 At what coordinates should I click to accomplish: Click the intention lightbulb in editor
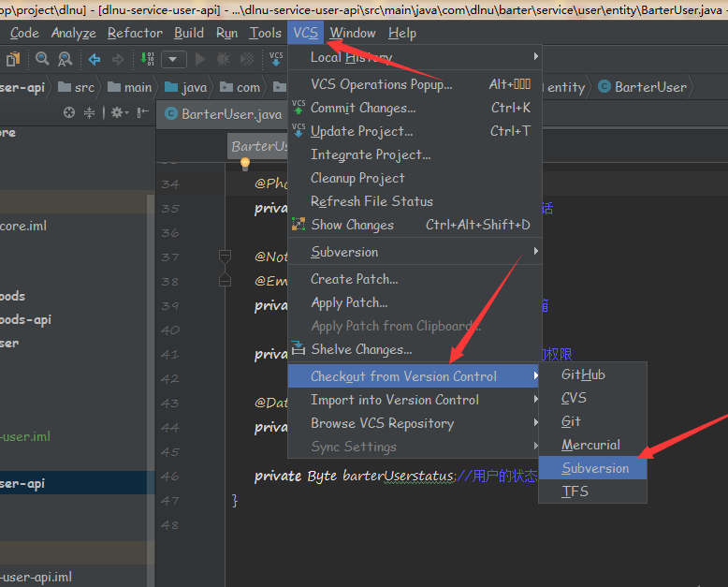click(245, 164)
